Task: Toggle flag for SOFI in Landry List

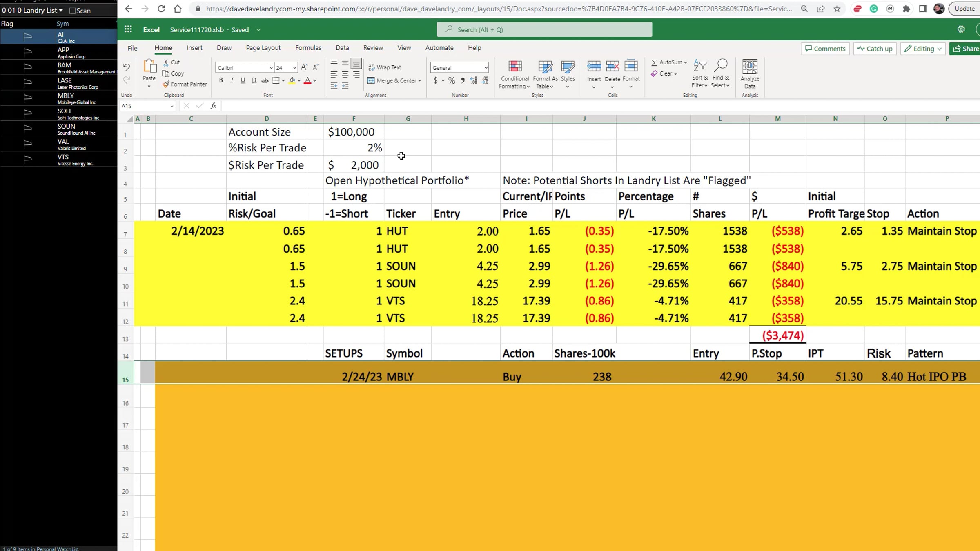Action: 28,113
